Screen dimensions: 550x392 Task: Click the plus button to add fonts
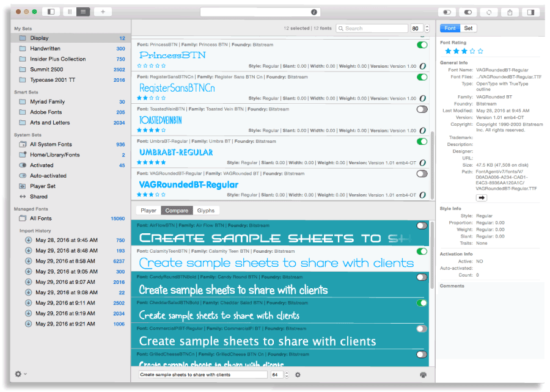tap(102, 12)
